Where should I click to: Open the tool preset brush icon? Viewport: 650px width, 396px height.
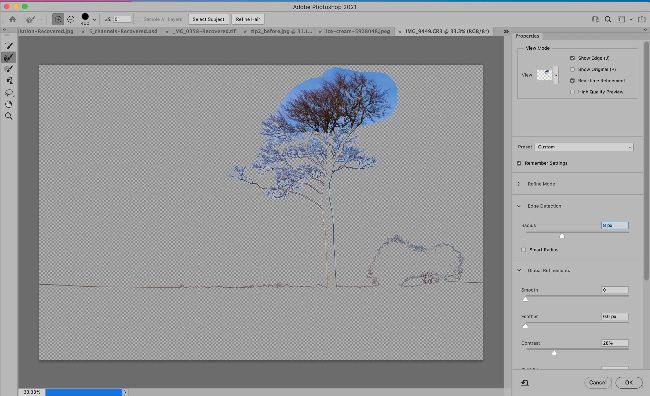click(30, 19)
